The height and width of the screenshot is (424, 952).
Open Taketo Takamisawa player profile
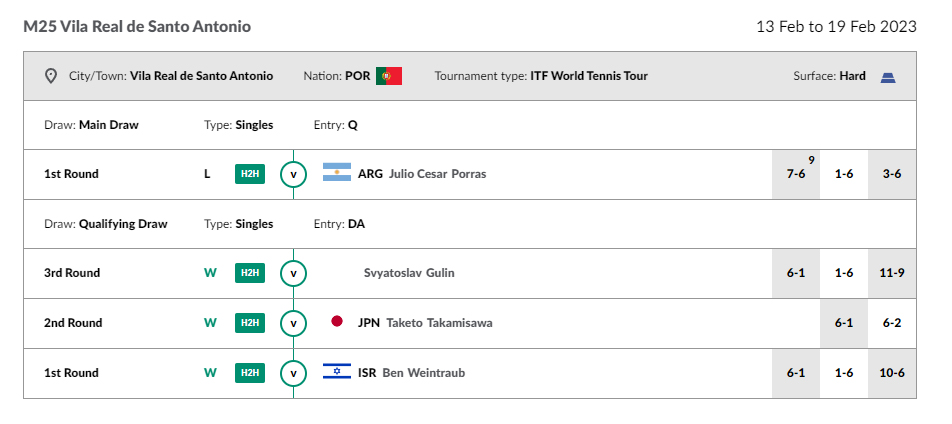pyautogui.click(x=439, y=323)
